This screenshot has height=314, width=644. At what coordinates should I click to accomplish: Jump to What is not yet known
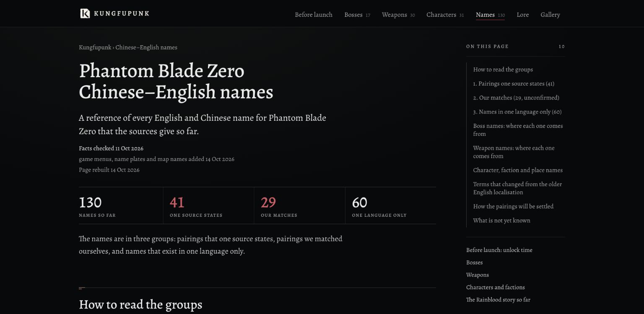point(501,221)
